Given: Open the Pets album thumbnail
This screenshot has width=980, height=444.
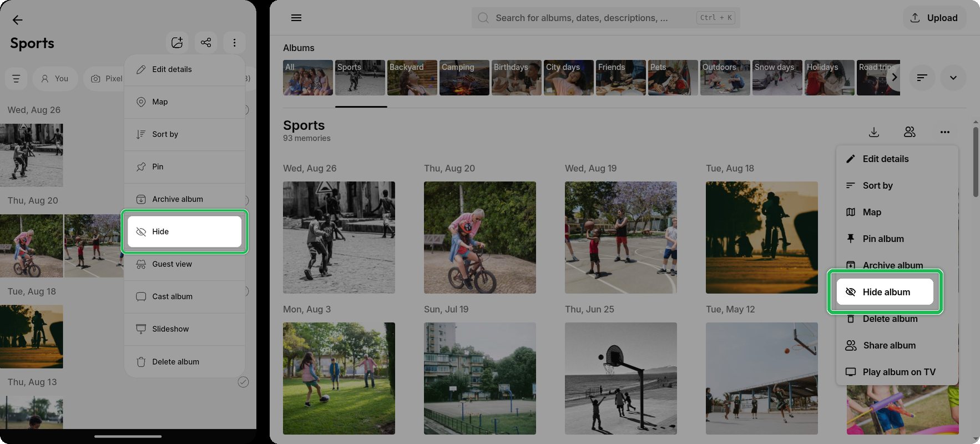Looking at the screenshot, I should [673, 78].
